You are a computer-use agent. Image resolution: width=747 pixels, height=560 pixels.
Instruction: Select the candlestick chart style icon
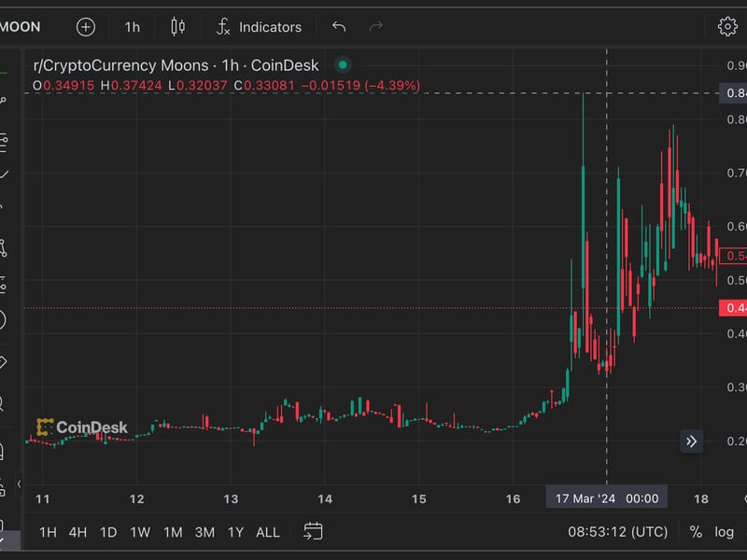point(180,27)
